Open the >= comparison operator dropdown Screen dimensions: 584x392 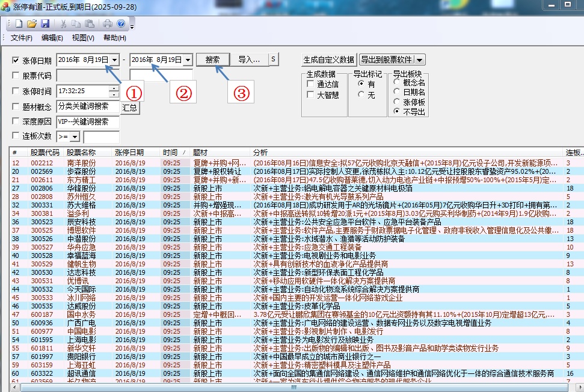coord(75,137)
